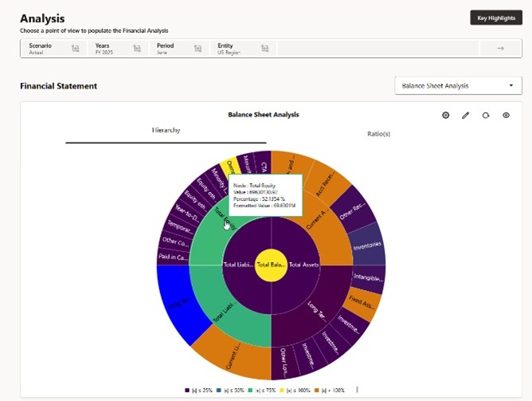Click the Balance Sheet Analysis chart title
The image size is (532, 401).
(264, 115)
